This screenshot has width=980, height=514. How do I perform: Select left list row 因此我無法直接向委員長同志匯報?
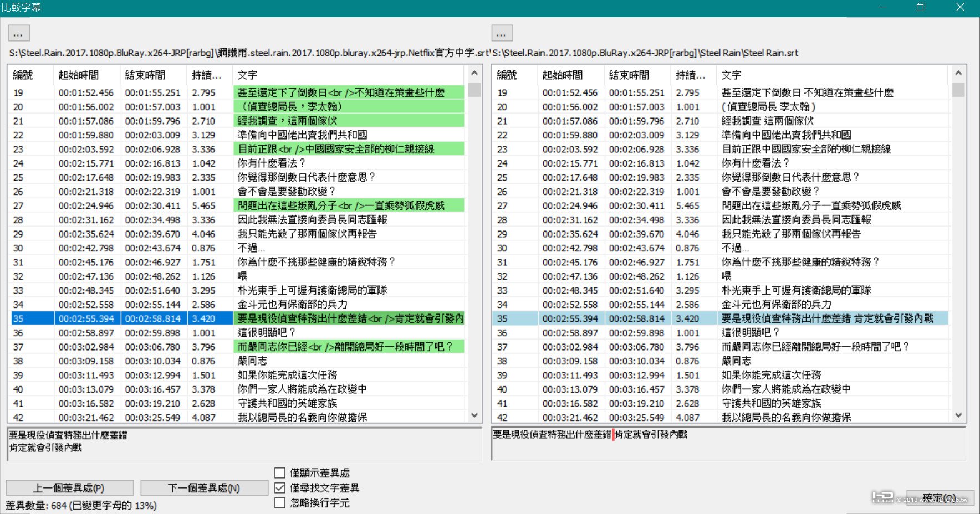pyautogui.click(x=237, y=220)
